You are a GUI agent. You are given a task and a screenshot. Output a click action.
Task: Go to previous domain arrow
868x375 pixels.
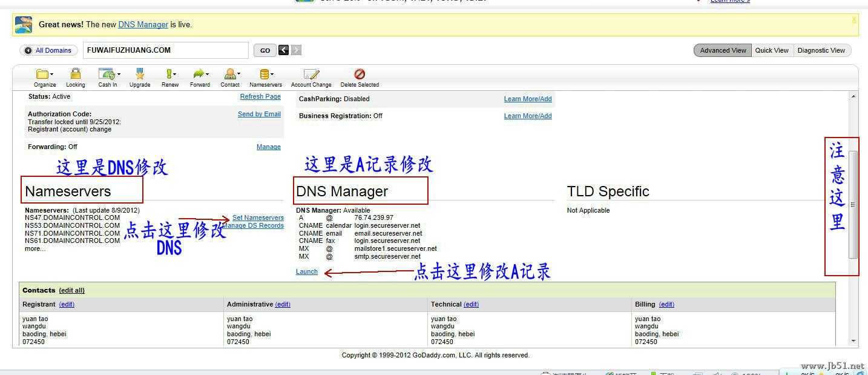(283, 50)
